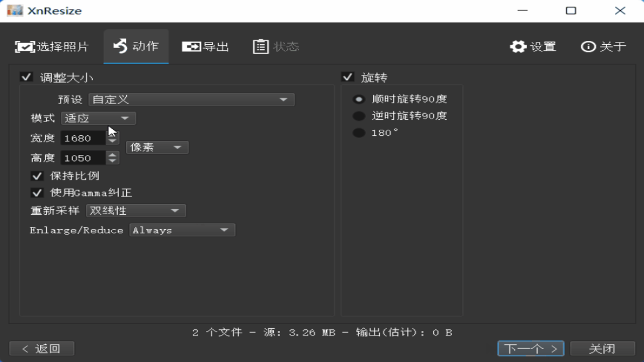The width and height of the screenshot is (644, 362).
Task: Click the 下一个 next button
Action: coord(531,348)
